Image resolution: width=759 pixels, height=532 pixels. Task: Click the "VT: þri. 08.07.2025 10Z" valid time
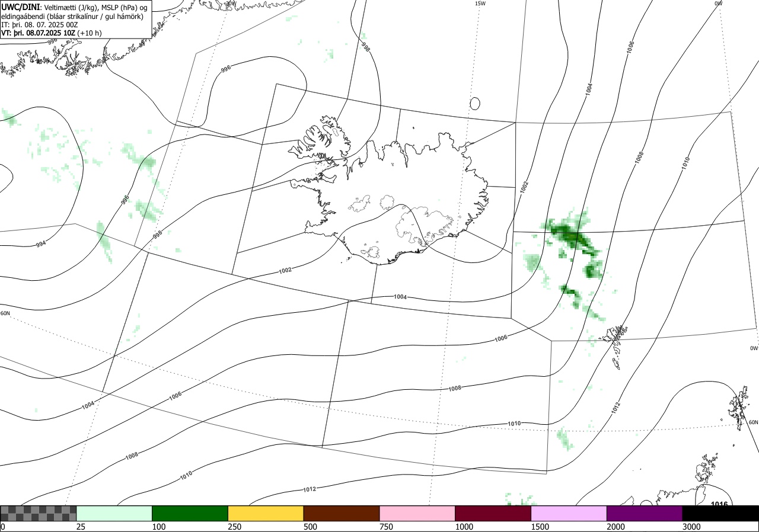click(x=39, y=33)
